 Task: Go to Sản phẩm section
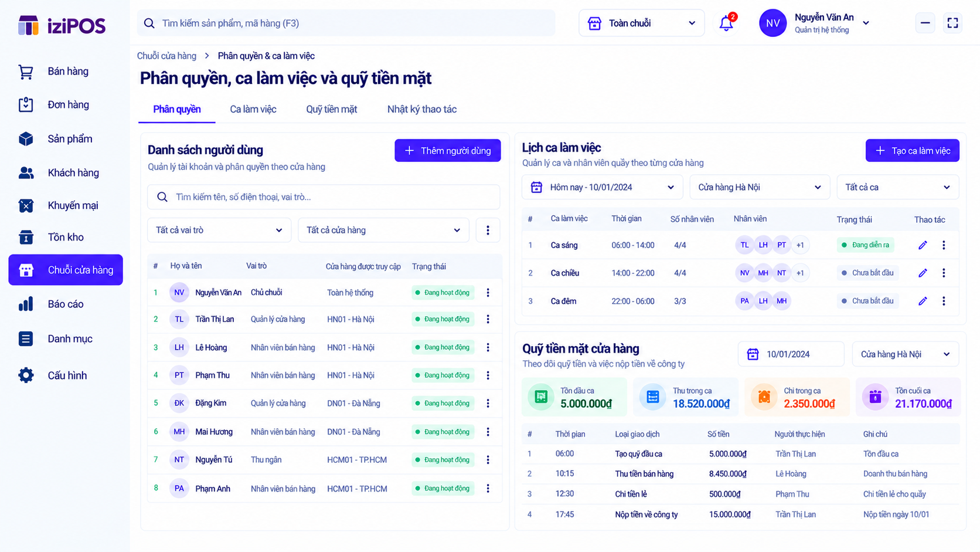coord(65,139)
